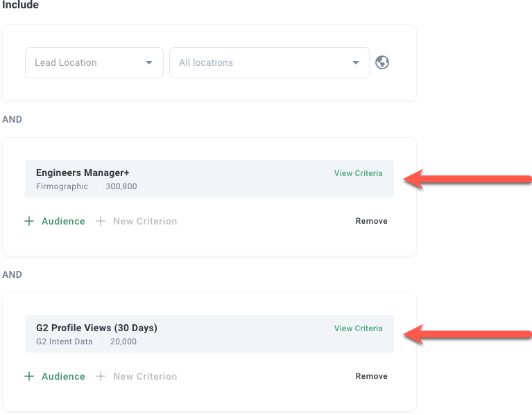Image resolution: width=532 pixels, height=415 pixels.
Task: Click the plus icon before Audience under G2 Profile Views
Action: coord(29,376)
